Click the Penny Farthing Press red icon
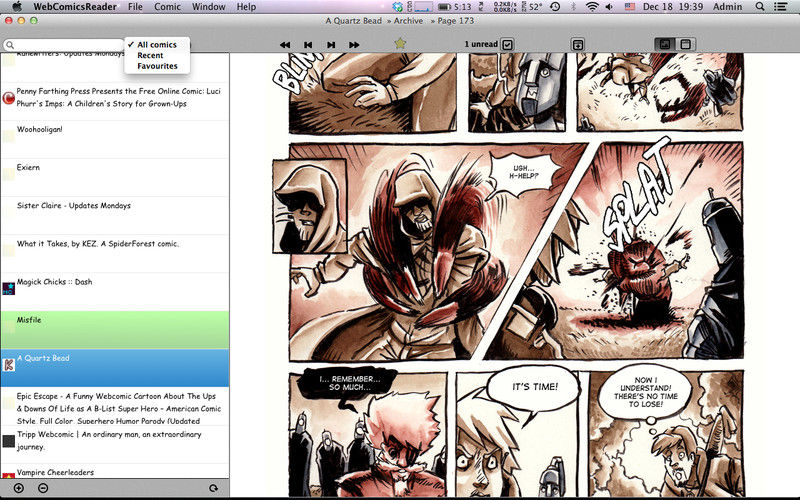Image resolution: width=800 pixels, height=500 pixels. [9, 98]
